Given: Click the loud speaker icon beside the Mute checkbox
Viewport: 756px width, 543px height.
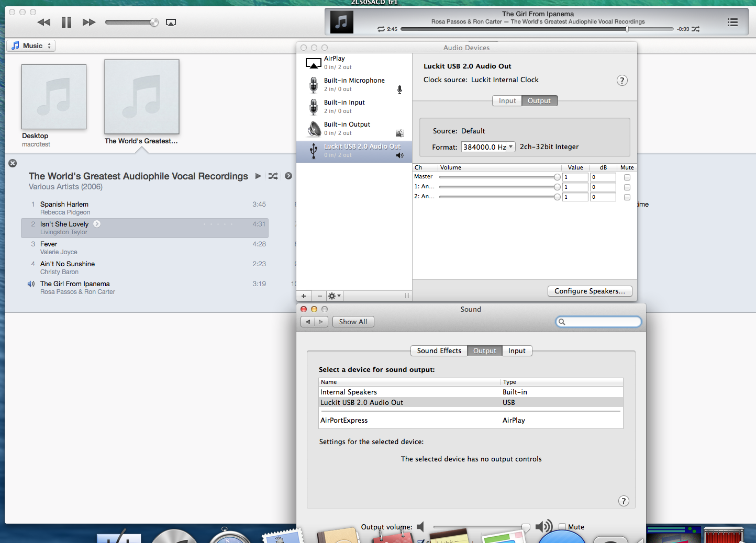Looking at the screenshot, I should tap(544, 526).
